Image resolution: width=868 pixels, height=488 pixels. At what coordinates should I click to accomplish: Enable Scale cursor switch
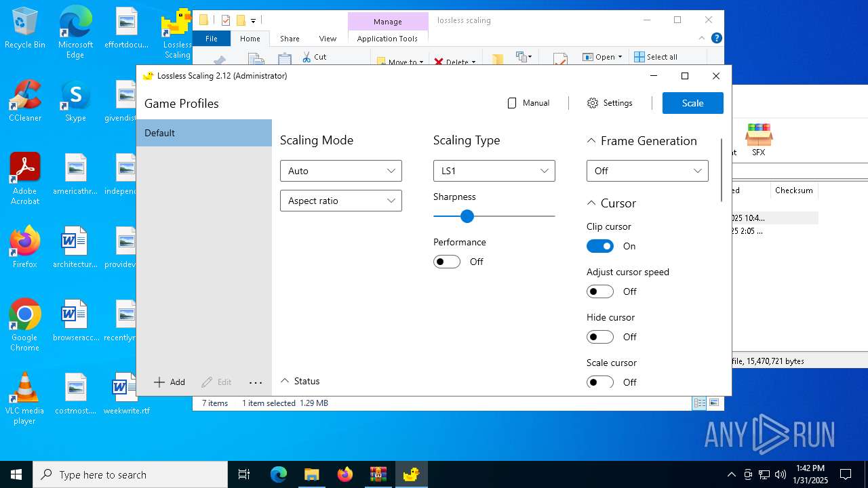(x=600, y=382)
